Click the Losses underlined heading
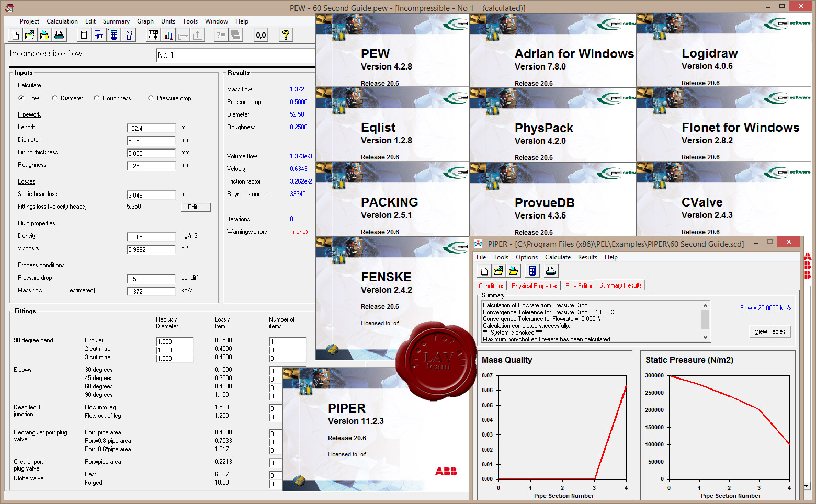This screenshot has height=504, width=816. point(26,181)
